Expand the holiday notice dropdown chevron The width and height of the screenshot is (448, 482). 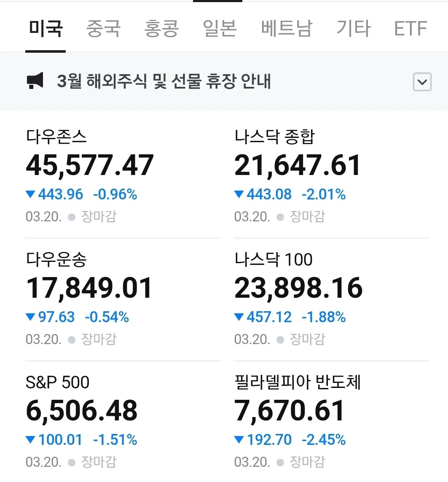[422, 82]
